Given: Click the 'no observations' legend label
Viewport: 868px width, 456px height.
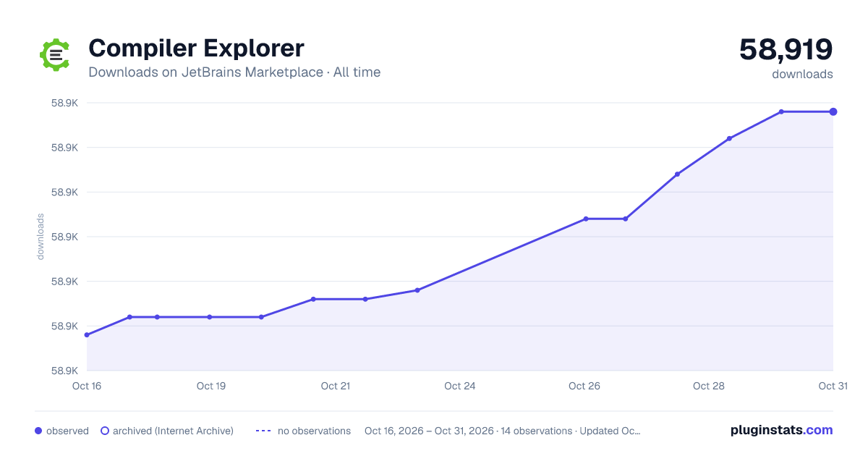Looking at the screenshot, I should [314, 431].
